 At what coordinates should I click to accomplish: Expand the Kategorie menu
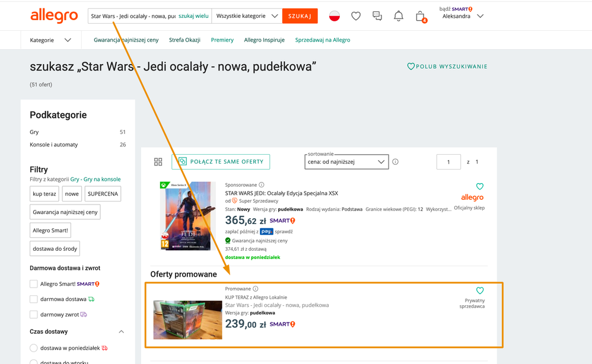click(50, 40)
